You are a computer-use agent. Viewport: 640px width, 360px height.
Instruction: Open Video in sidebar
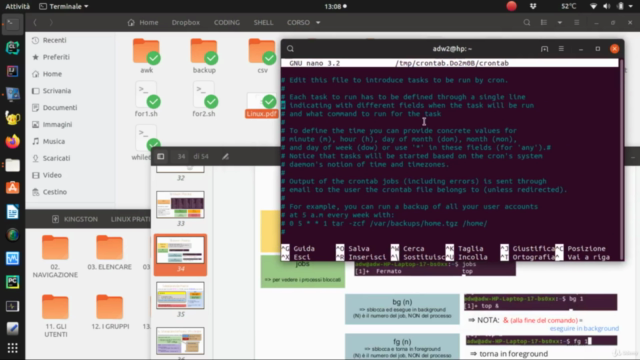[52, 175]
